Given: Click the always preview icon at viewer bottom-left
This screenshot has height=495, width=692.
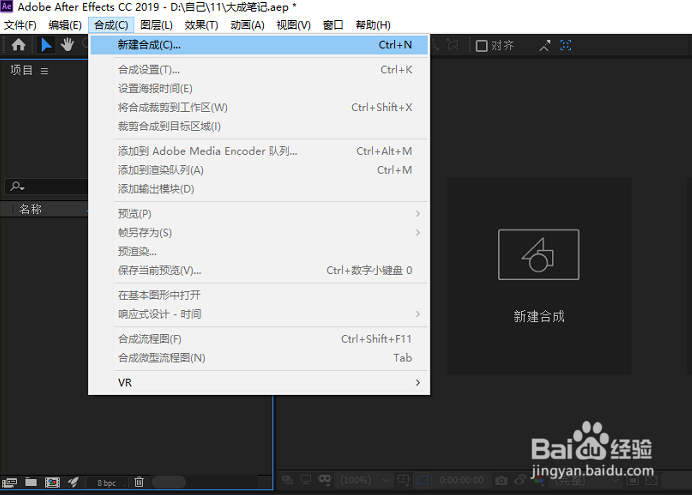Looking at the screenshot, I should (287, 480).
